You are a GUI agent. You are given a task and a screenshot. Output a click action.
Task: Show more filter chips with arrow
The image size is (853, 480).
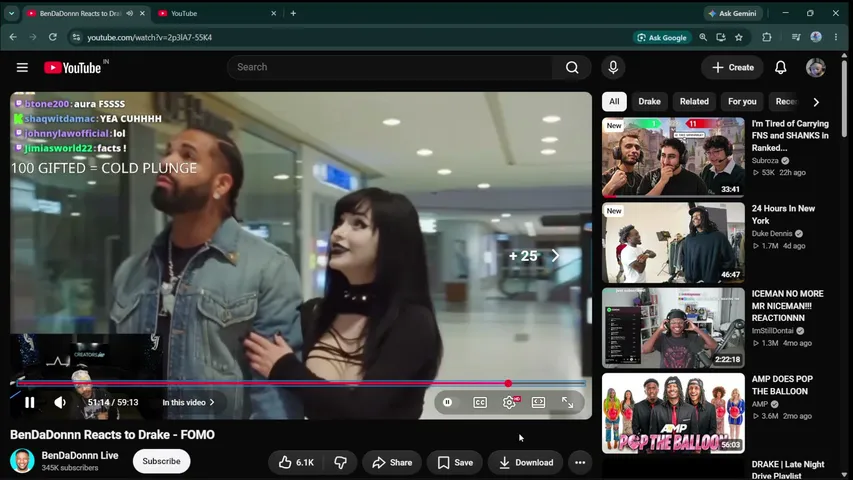click(x=816, y=102)
